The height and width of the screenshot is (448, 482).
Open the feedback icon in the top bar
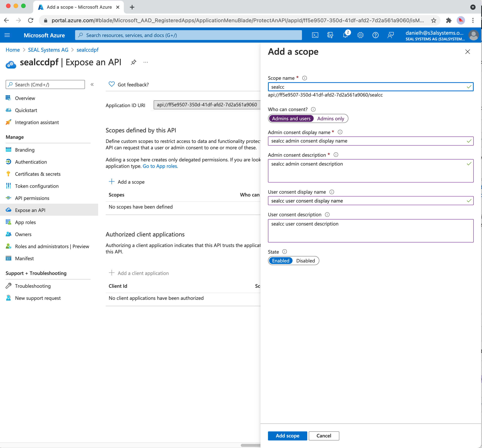[390, 35]
